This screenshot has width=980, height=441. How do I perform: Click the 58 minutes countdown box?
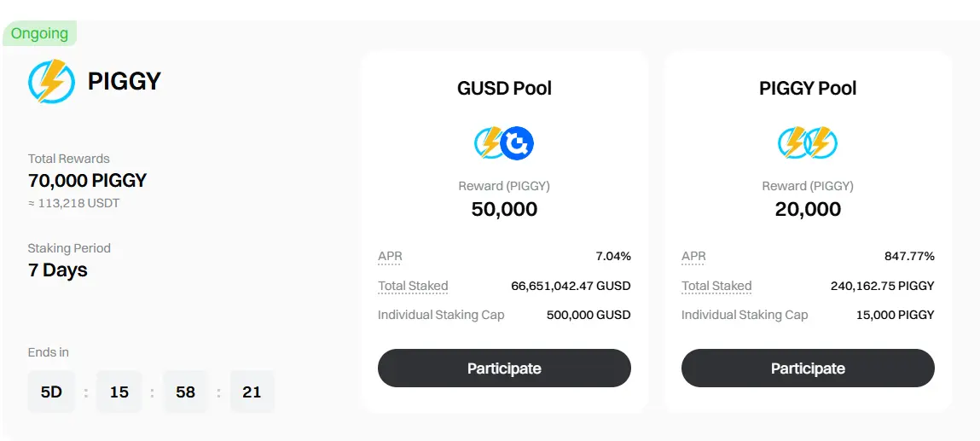(185, 392)
